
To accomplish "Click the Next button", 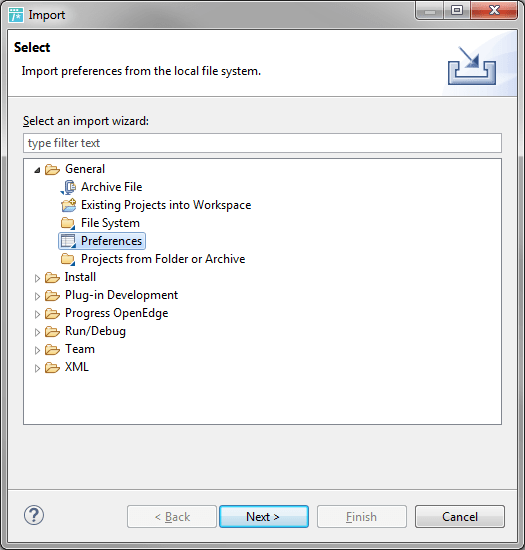I will click(x=264, y=517).
